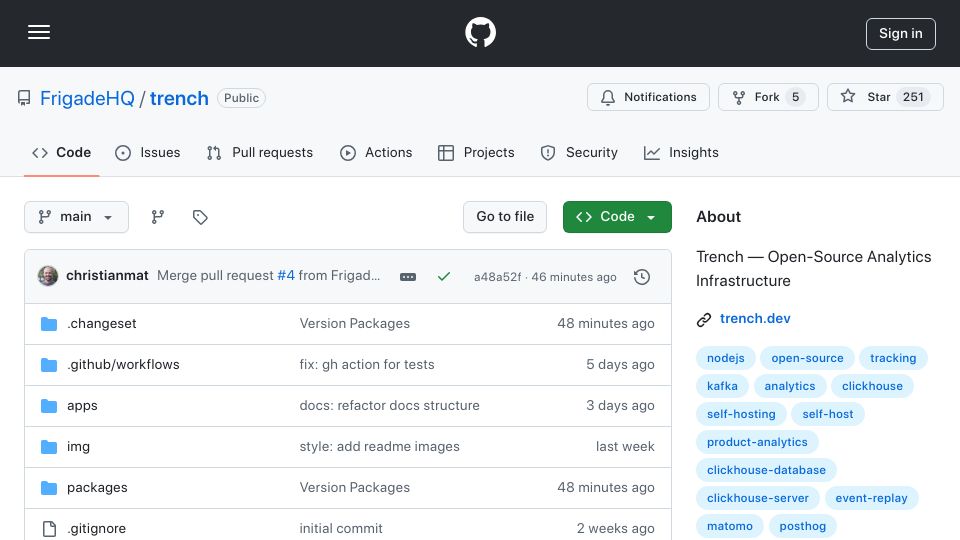Open the Pull requests tab
The height and width of the screenshot is (540, 960).
pos(260,152)
